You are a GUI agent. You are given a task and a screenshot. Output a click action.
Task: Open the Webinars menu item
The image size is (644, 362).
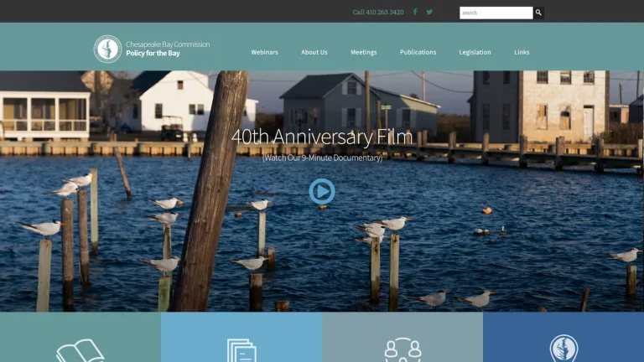[x=264, y=52]
